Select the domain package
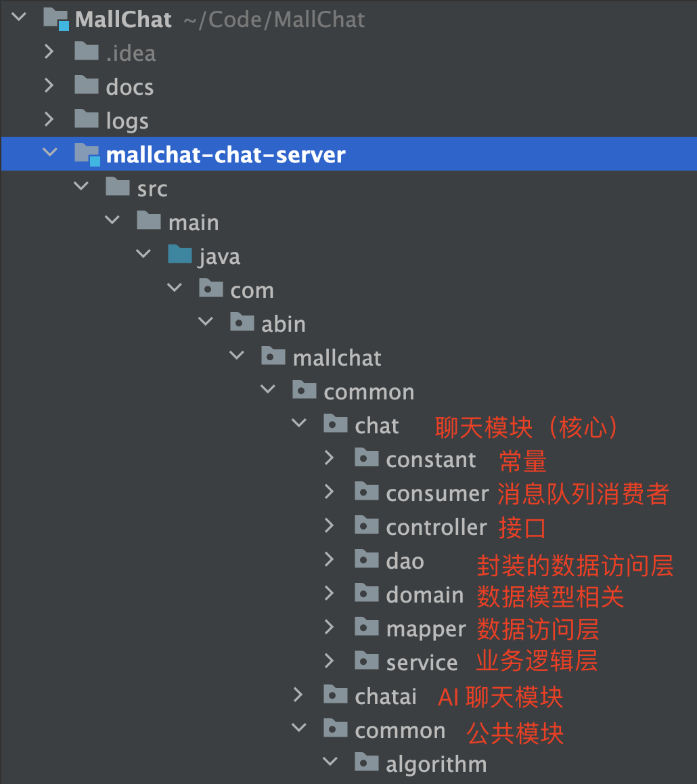This screenshot has height=784, width=697. [425, 595]
